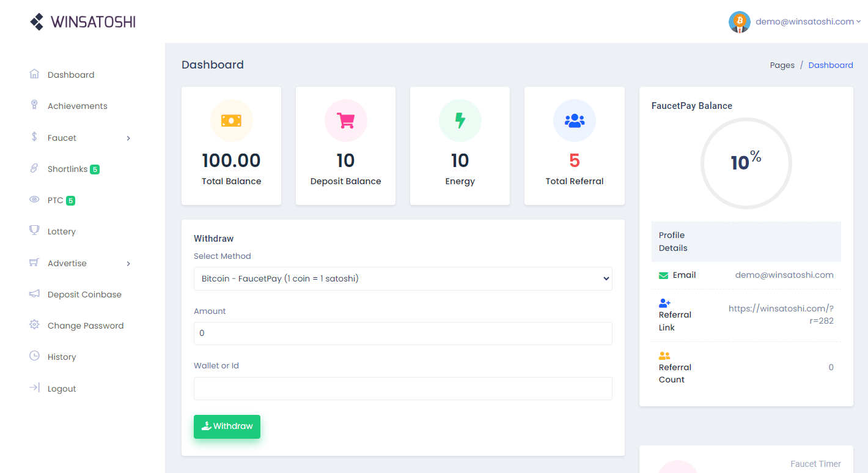This screenshot has height=473, width=868.
Task: Click the Profile Details heading
Action: coord(673,242)
